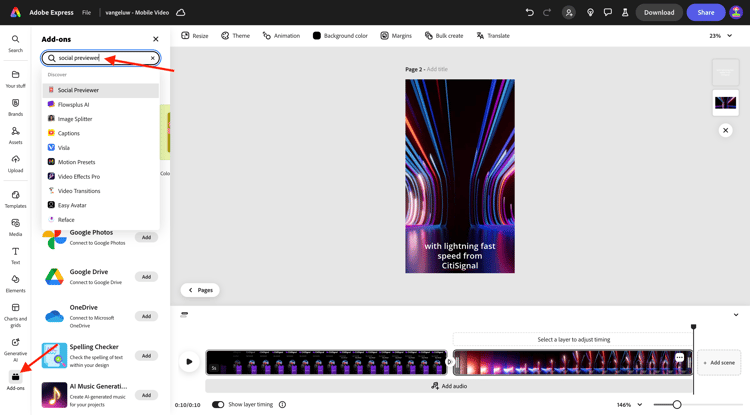This screenshot has height=415, width=750.
Task: Open the Upload panel
Action: tap(15, 164)
